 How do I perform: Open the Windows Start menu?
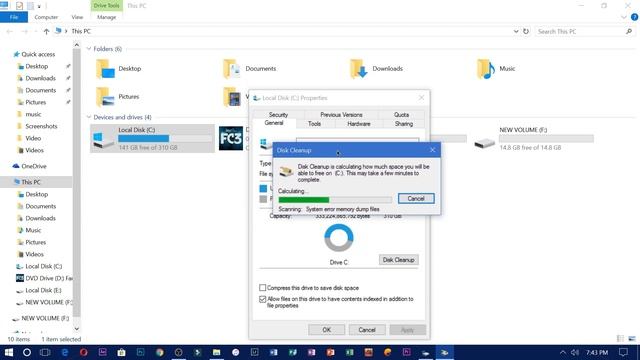(9, 352)
